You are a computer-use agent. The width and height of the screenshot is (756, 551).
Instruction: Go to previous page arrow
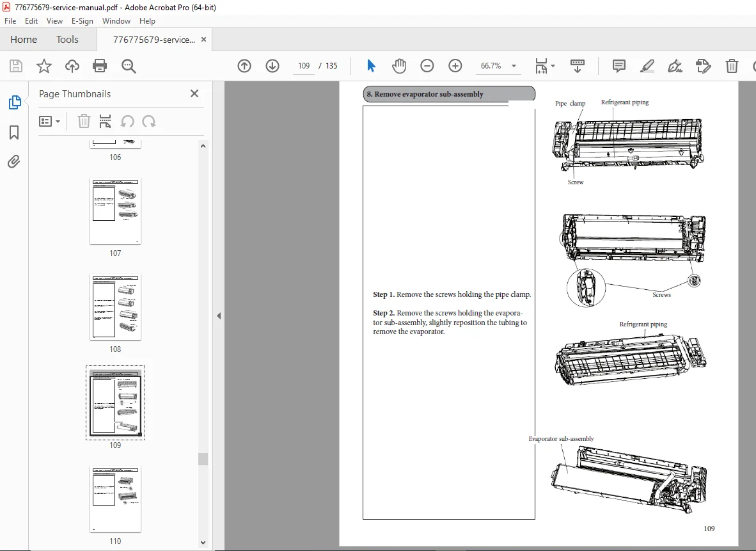(x=244, y=66)
